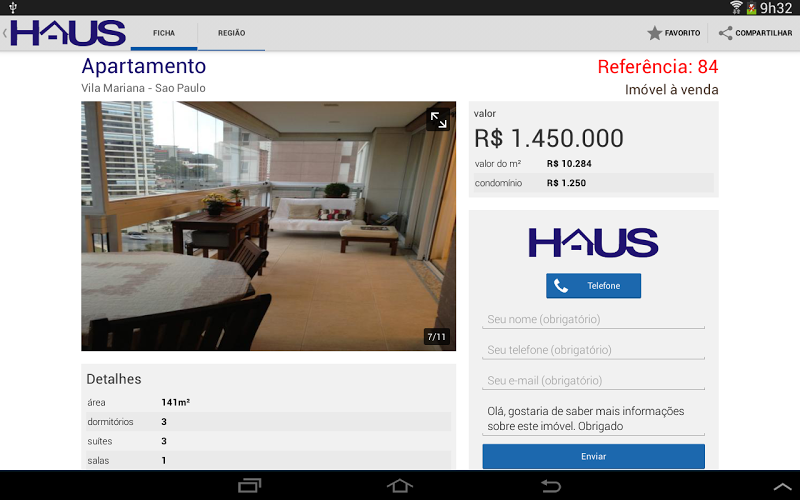800x500 pixels.
Task: Tap the Compartilhar share icon
Action: (726, 33)
